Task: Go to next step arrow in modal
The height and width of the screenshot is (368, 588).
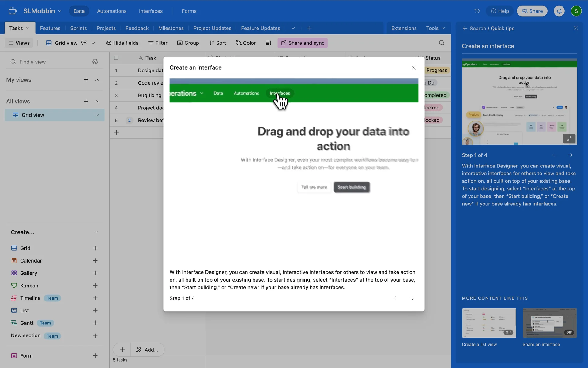Action: tap(411, 298)
